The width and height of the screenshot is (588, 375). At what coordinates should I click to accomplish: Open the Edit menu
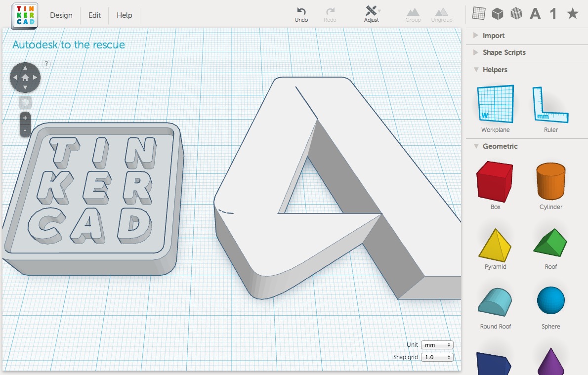coord(94,15)
